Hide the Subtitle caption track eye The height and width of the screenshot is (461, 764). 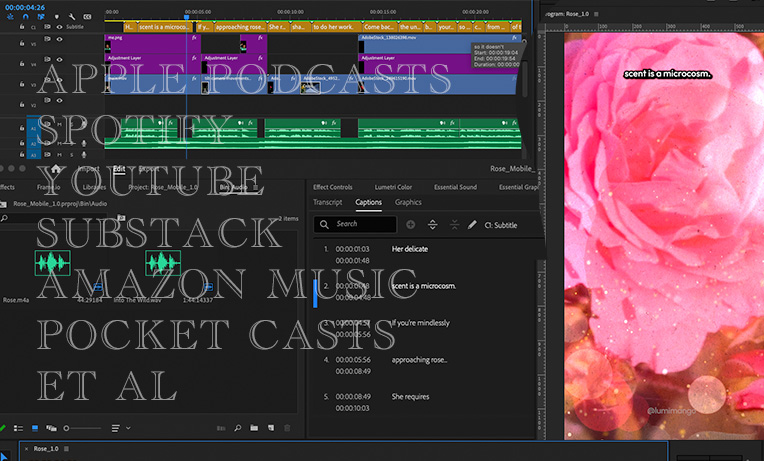(x=59, y=27)
